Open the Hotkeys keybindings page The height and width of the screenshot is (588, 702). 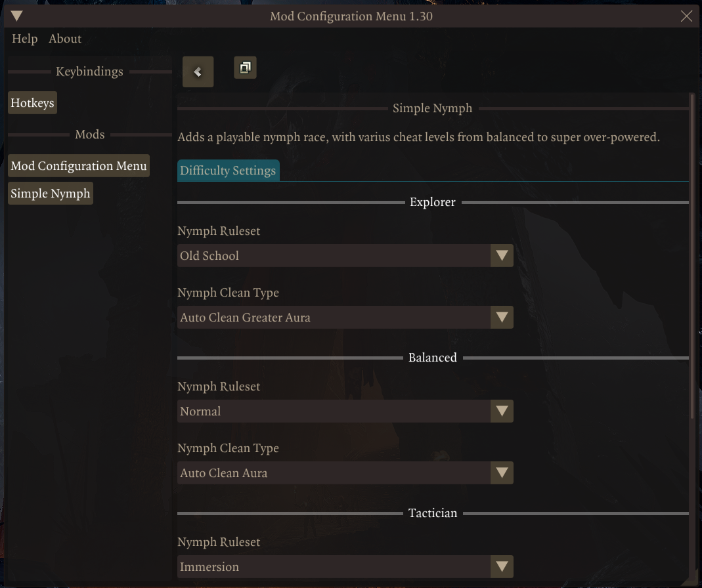(x=32, y=103)
